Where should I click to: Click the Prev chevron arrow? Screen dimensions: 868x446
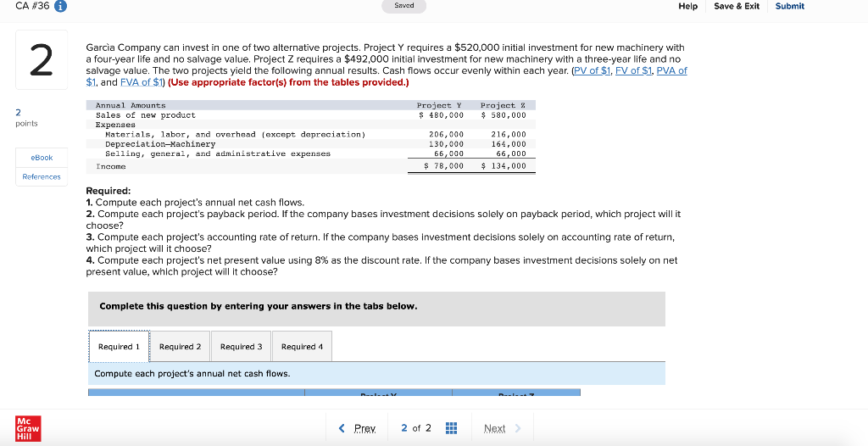(x=342, y=428)
